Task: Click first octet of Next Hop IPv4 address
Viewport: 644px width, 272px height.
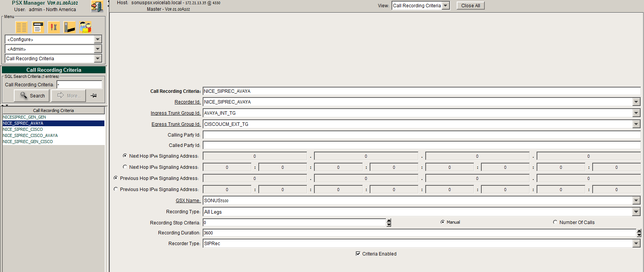Action: [x=255, y=156]
